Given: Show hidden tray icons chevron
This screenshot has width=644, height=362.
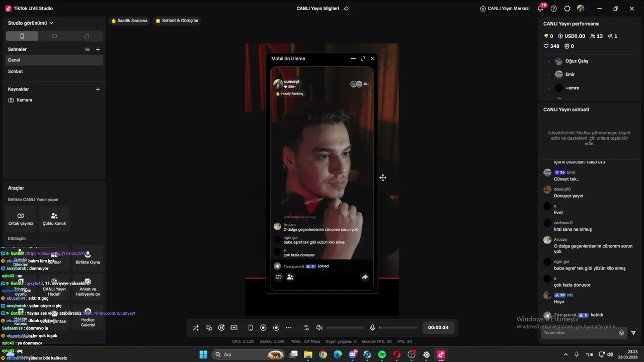Looking at the screenshot, I should 566,354.
